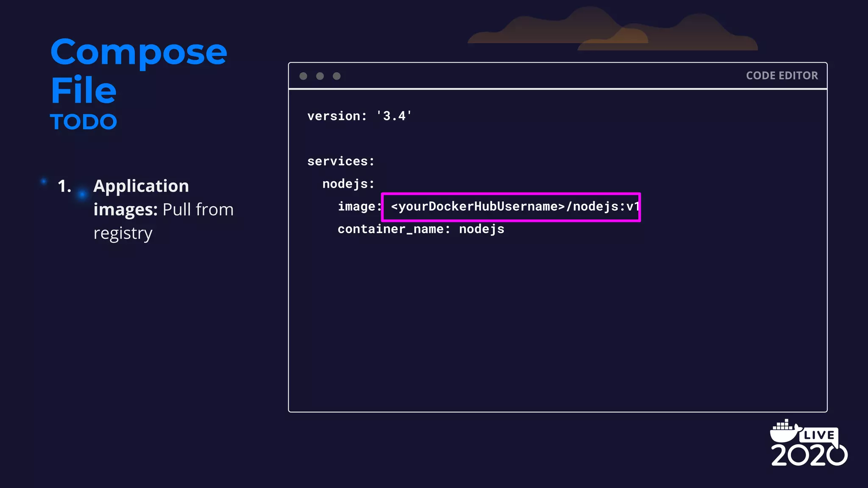Click the first gray window dot
This screenshot has width=868, height=488.
[x=303, y=76]
